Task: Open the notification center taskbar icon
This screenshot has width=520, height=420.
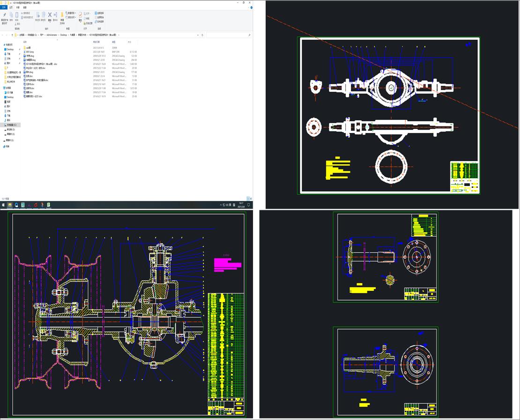Action: coord(249,205)
